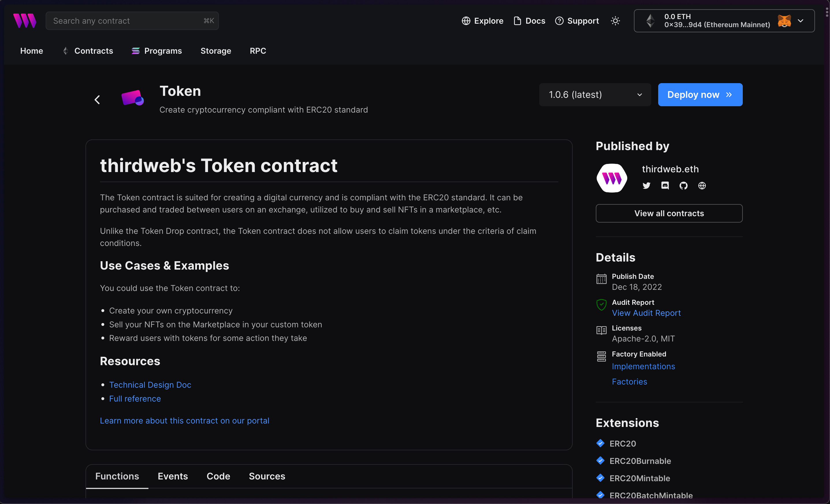The image size is (830, 504).
Task: Open the 1.0.6 version dropdown
Action: 595,95
